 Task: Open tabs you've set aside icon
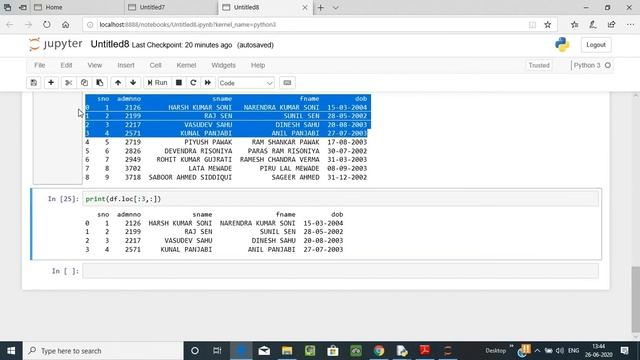(7, 7)
